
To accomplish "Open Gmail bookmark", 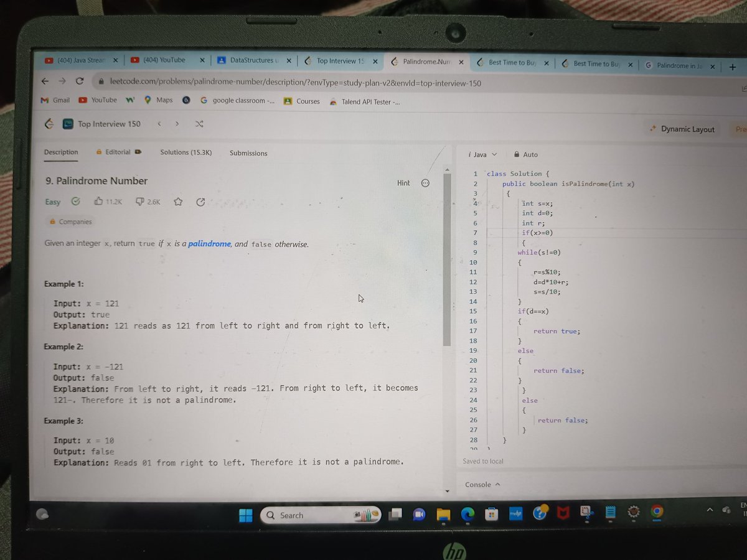I will click(x=55, y=100).
